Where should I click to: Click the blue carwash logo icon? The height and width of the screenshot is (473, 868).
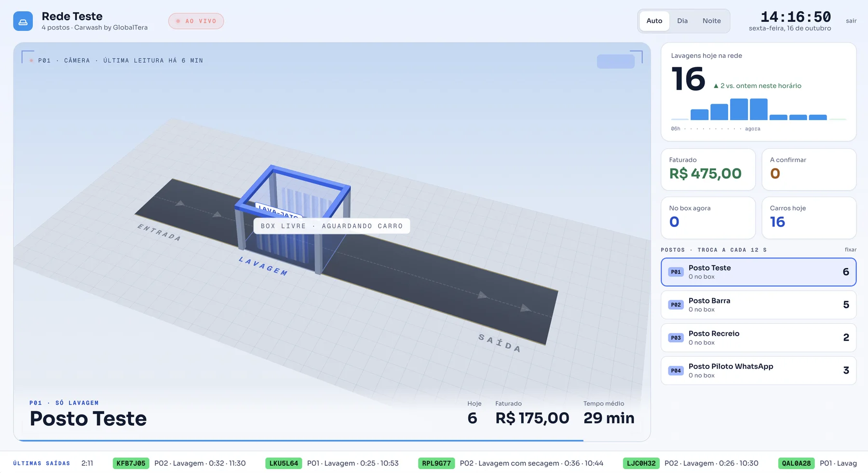23,21
